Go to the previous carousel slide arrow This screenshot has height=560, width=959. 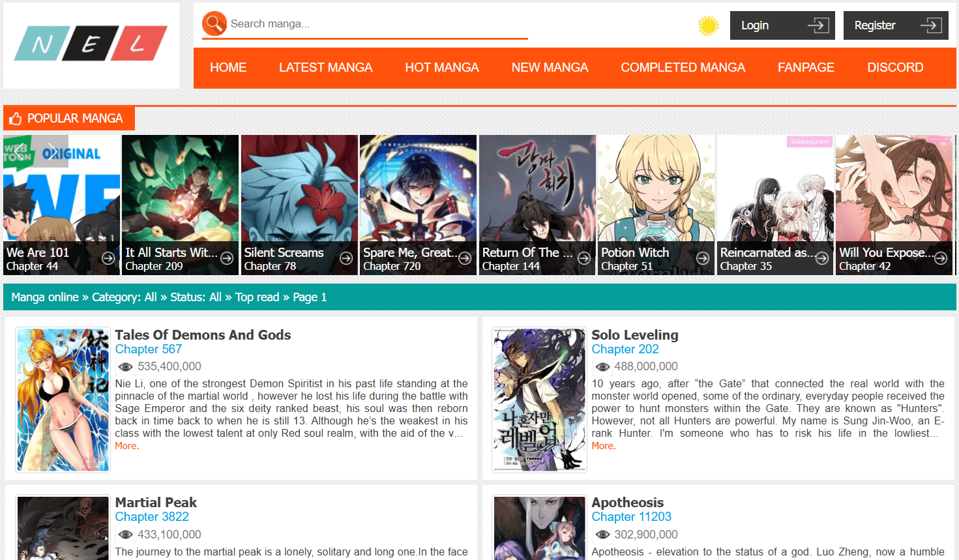[x=20, y=151]
